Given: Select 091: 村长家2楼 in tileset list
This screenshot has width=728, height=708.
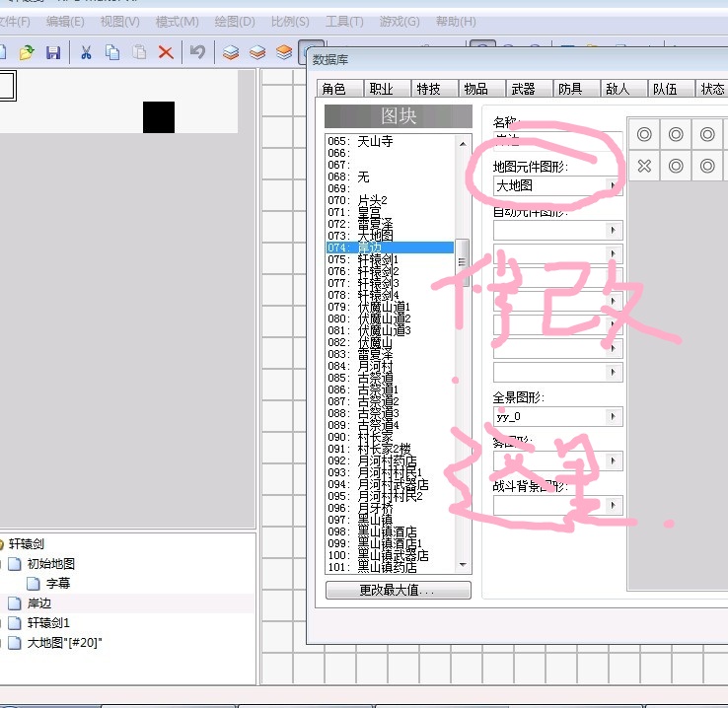Looking at the screenshot, I should coord(390,449).
